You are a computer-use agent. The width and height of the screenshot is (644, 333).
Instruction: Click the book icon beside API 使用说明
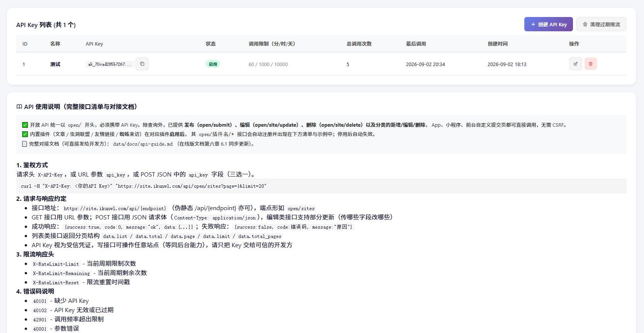click(x=19, y=107)
